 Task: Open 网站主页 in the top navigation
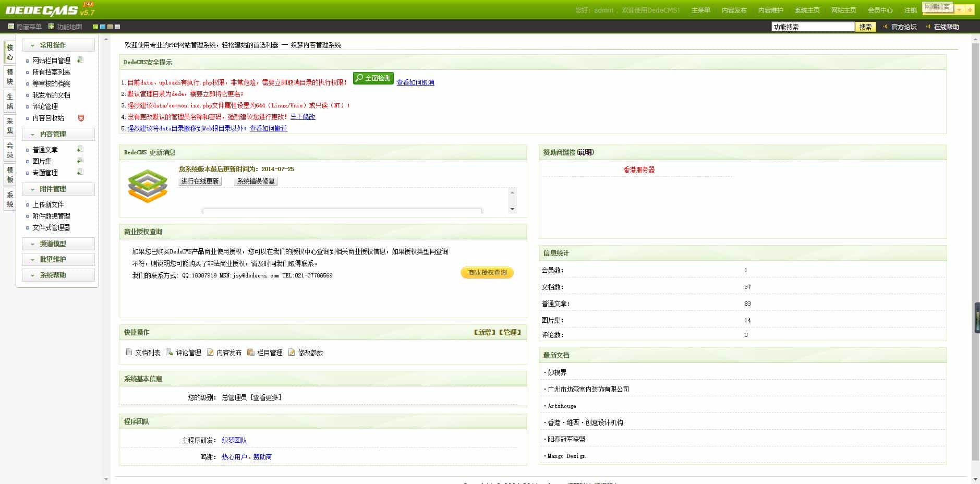coord(843,10)
